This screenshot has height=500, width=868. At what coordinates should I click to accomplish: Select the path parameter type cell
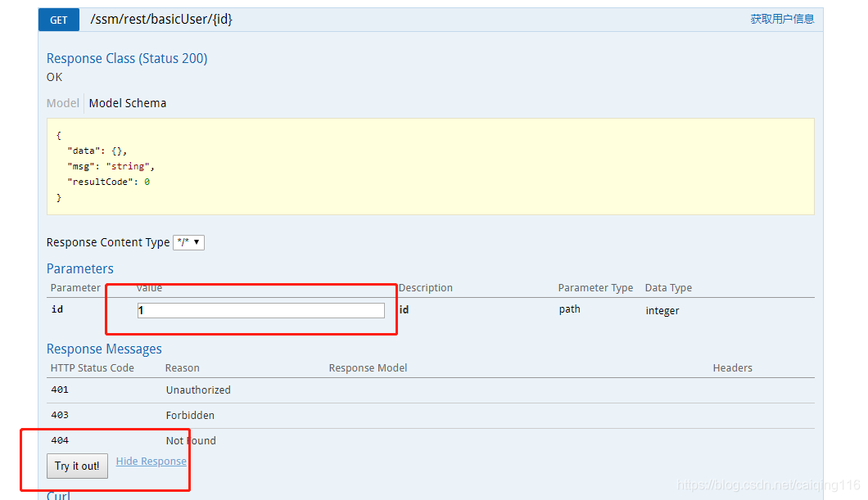tap(570, 309)
